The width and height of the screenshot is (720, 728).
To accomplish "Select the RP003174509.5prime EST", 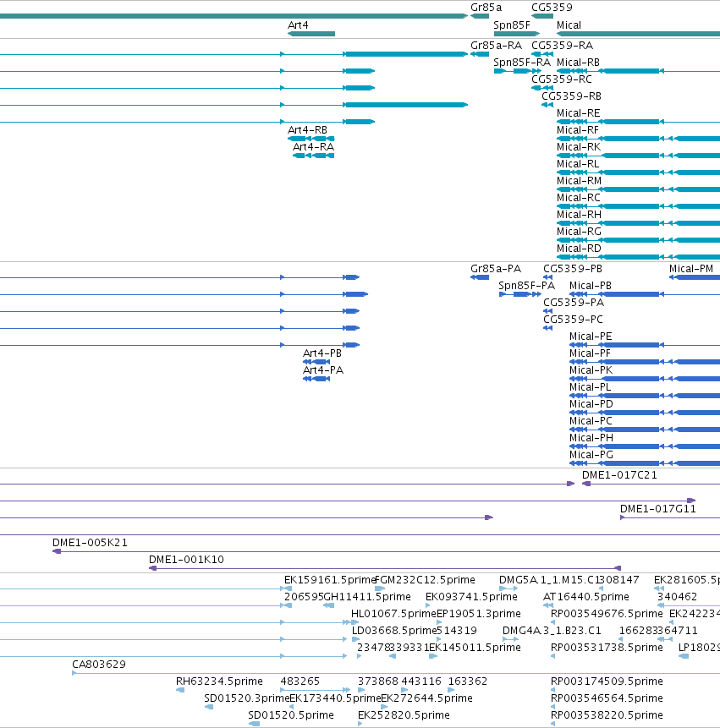I will pos(552,690).
